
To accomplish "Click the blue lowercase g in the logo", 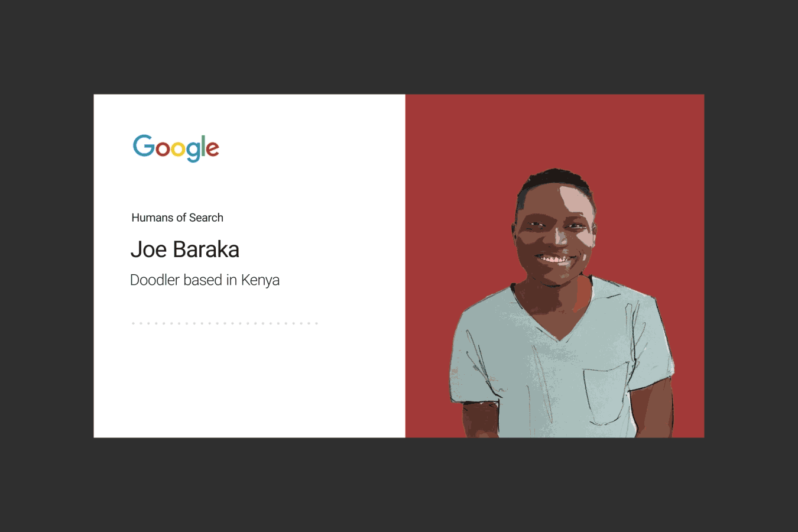I will click(x=193, y=152).
